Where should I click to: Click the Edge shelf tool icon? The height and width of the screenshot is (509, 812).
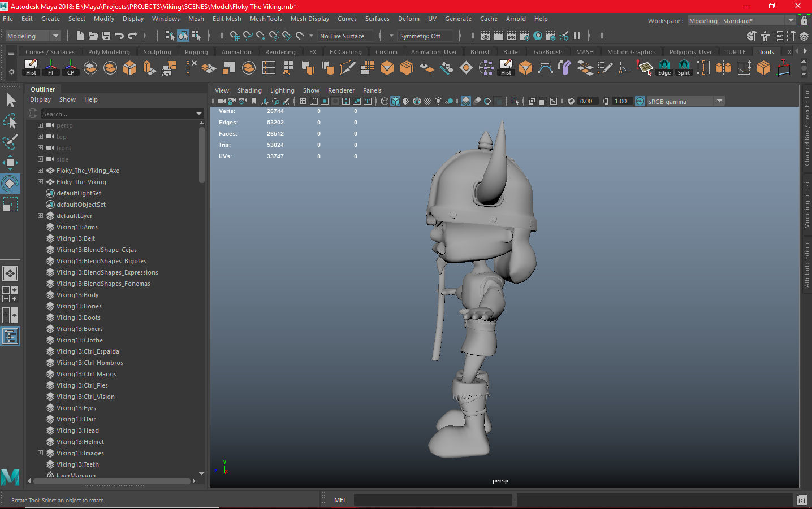pyautogui.click(x=664, y=67)
